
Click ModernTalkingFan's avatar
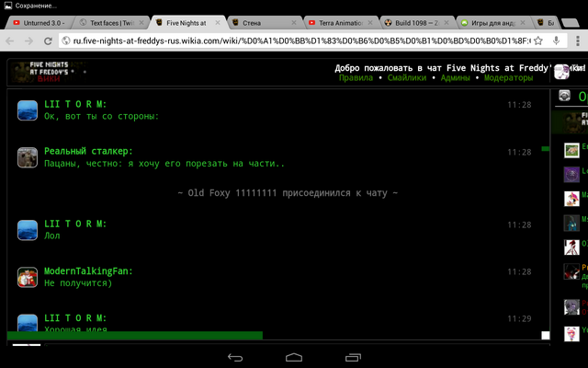28,277
